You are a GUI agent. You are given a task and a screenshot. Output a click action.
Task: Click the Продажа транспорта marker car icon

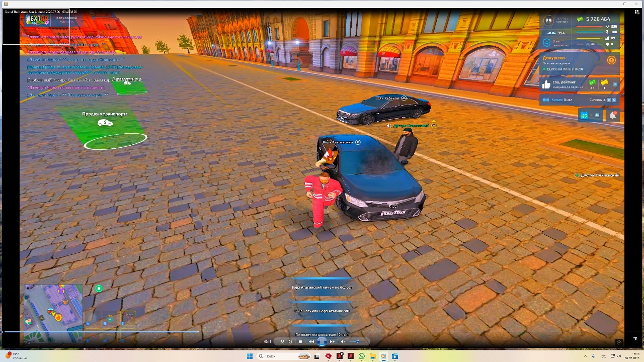[105, 123]
